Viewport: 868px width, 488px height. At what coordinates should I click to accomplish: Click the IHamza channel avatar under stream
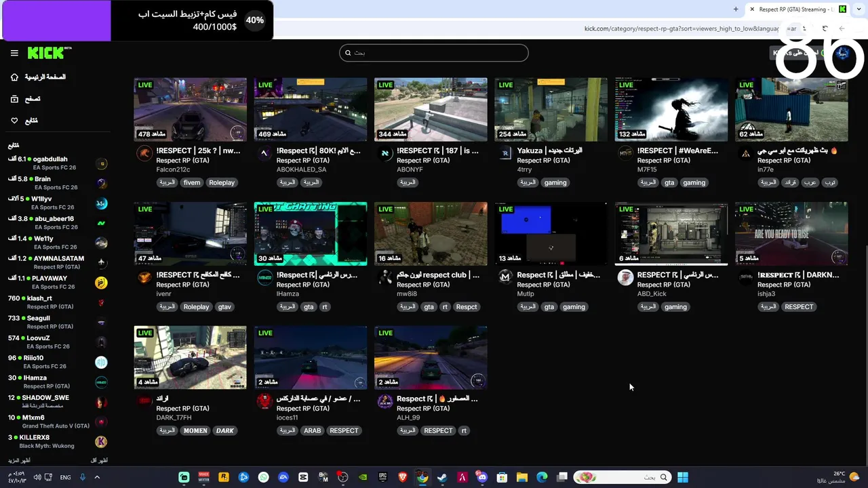point(264,278)
